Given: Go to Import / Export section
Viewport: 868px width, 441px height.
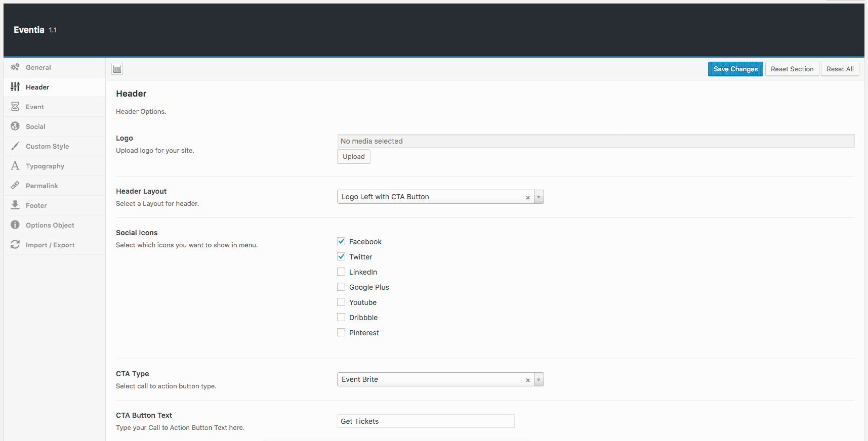Looking at the screenshot, I should click(x=50, y=245).
